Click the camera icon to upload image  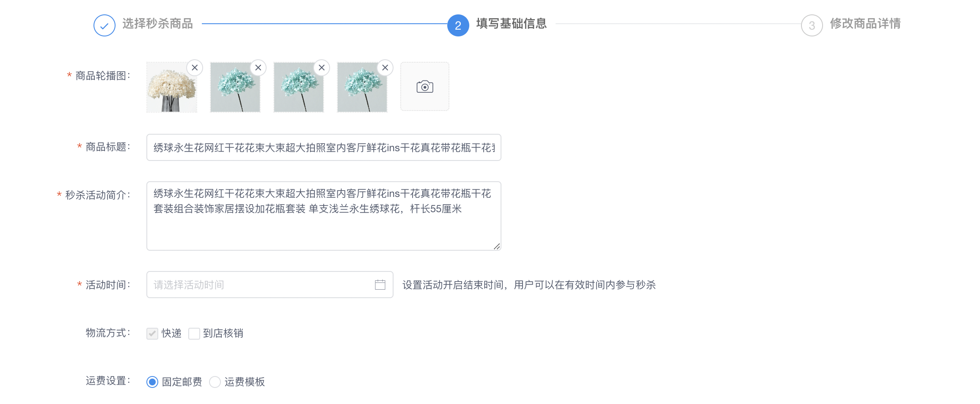tap(424, 87)
